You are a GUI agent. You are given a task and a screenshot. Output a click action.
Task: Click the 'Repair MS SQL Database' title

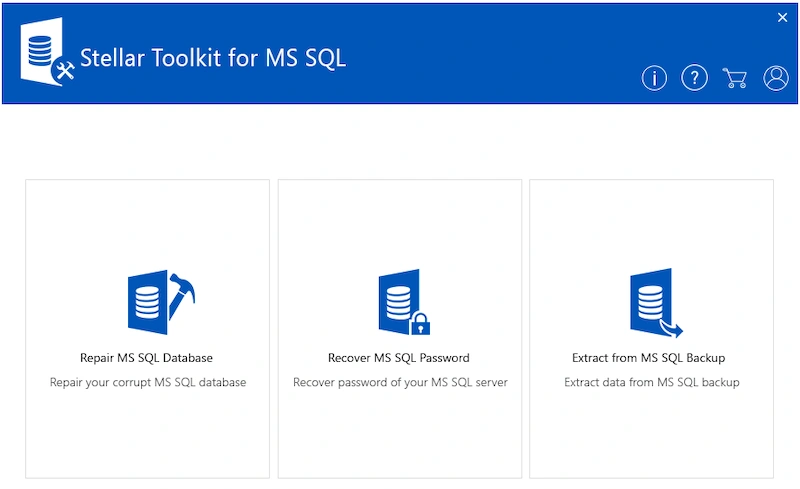point(146,358)
